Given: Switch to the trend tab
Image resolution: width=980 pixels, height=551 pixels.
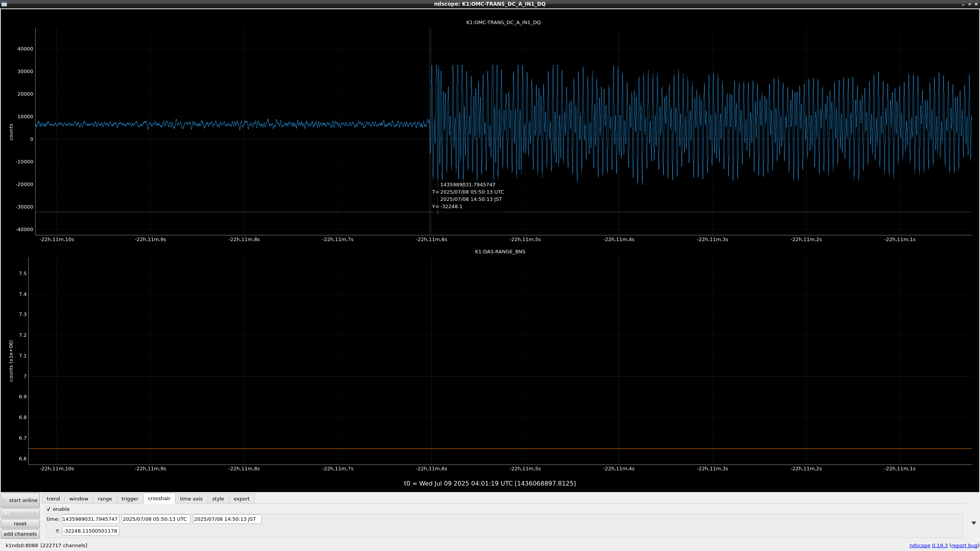Looking at the screenshot, I should coord(53,499).
